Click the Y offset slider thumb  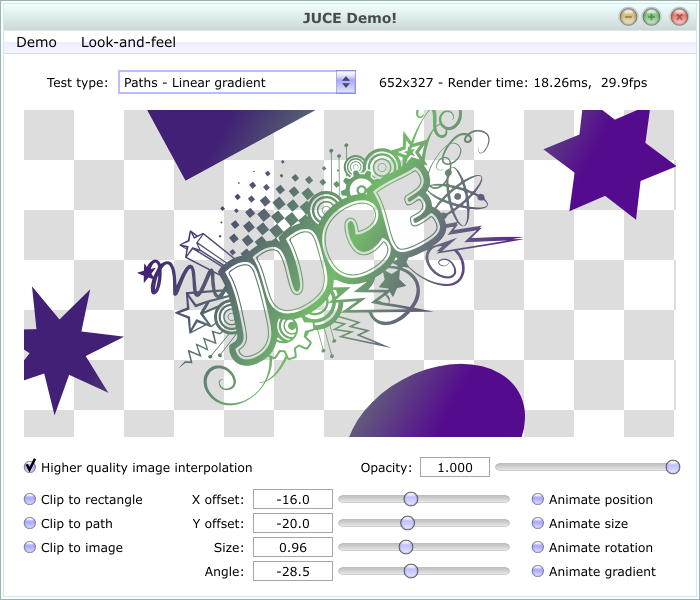click(407, 523)
